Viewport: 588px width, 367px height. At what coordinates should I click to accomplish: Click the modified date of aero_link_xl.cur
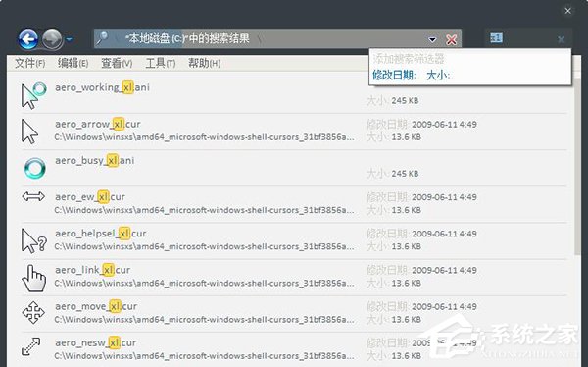[x=444, y=270]
